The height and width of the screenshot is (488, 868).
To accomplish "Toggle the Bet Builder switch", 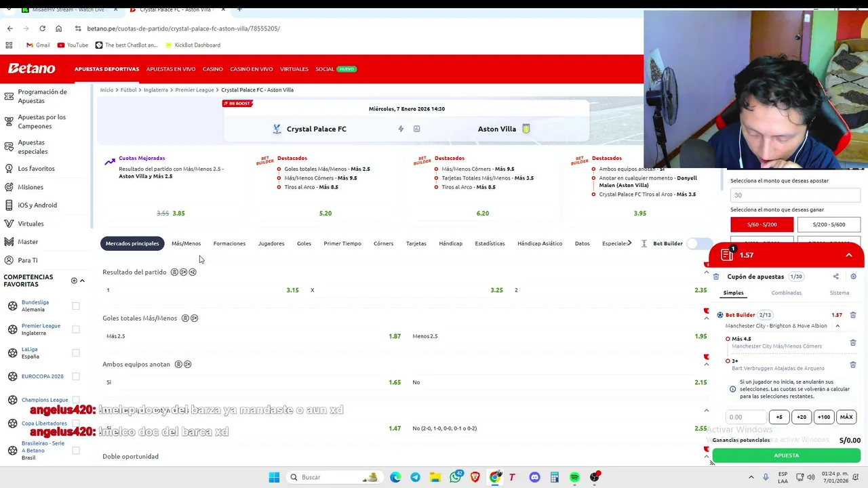I will (698, 243).
